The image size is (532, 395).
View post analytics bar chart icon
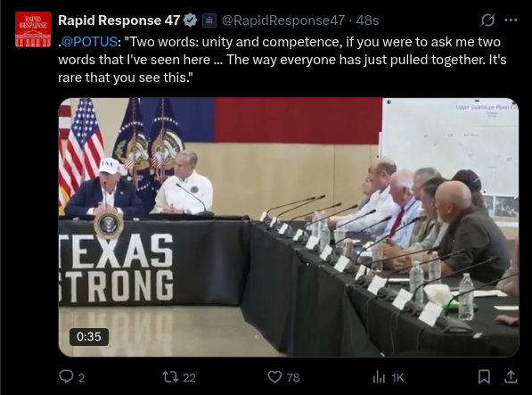(x=379, y=376)
